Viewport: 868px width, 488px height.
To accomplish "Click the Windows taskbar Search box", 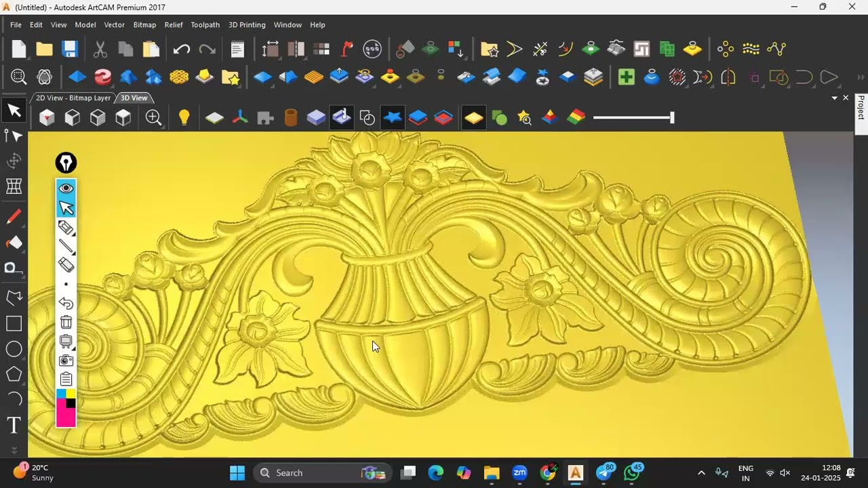I will point(323,472).
